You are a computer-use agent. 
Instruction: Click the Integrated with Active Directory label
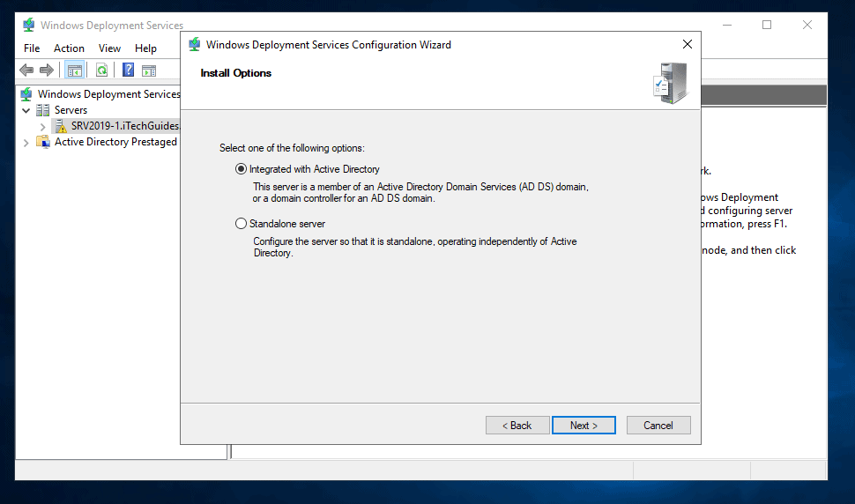(314, 169)
